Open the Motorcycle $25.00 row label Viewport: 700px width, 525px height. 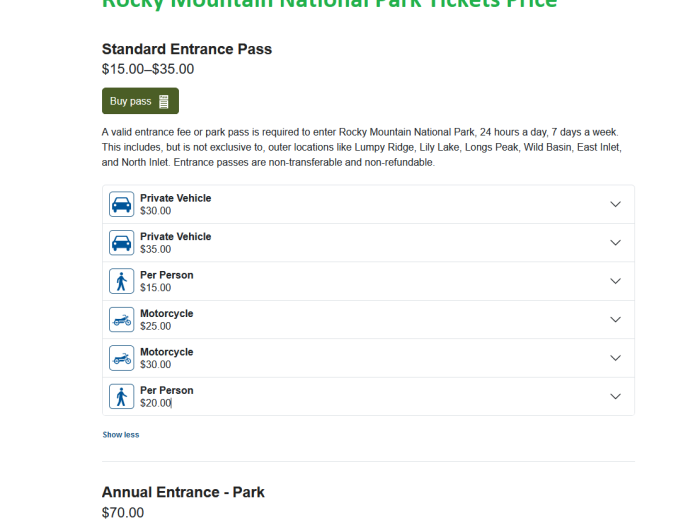167,320
